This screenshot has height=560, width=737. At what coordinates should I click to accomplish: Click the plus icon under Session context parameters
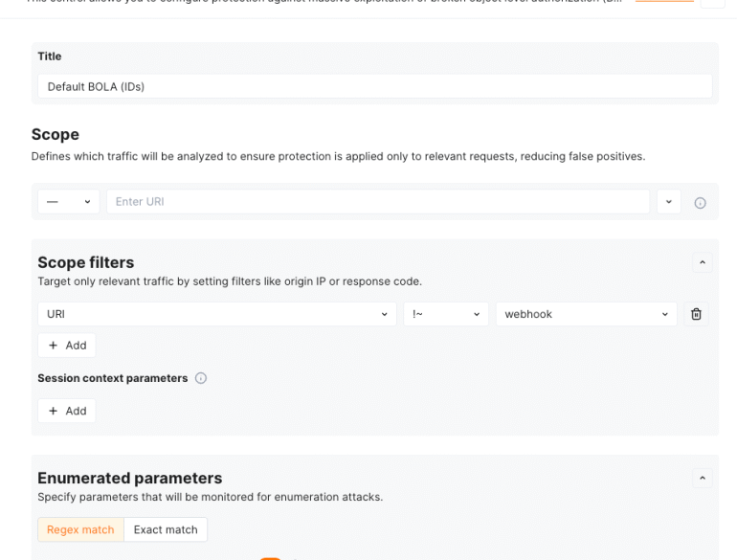tap(53, 411)
